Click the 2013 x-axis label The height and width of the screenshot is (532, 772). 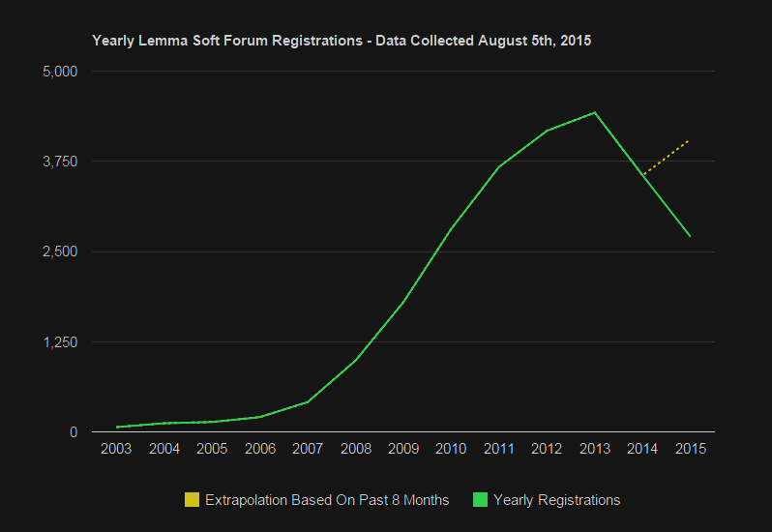click(x=595, y=449)
